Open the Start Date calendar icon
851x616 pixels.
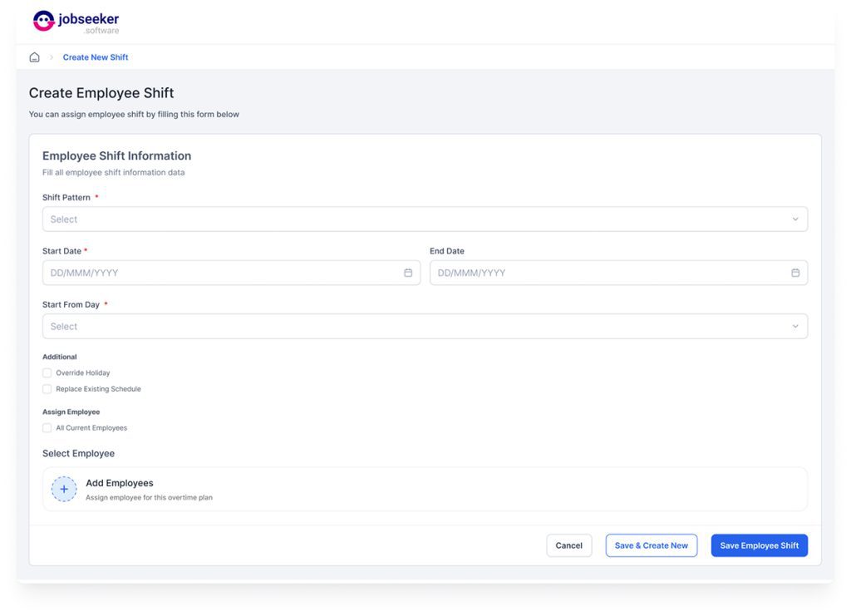click(x=408, y=273)
